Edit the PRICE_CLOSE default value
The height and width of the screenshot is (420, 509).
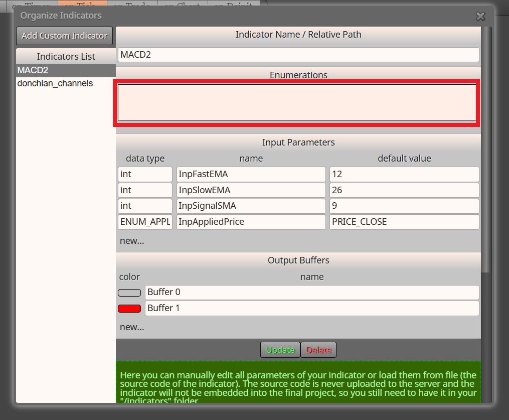404,222
